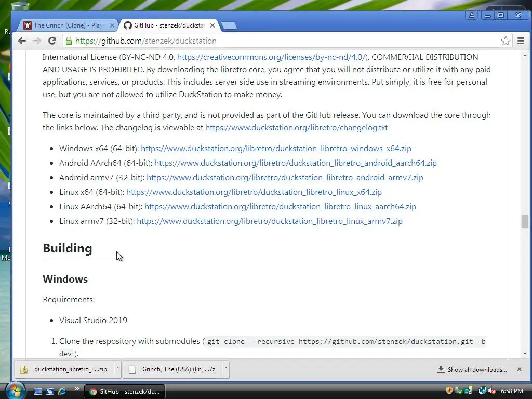Click the page scrollbar down arrow
The height and width of the screenshot is (399, 532).
[x=525, y=354]
